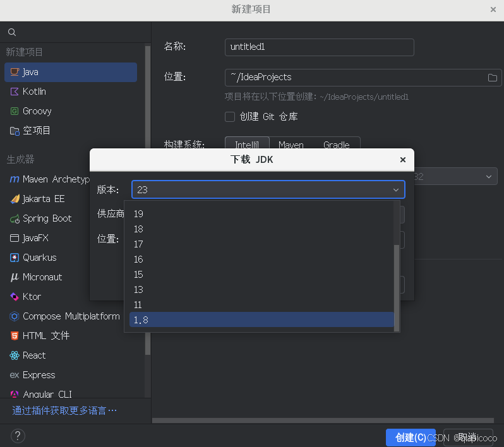The image size is (504, 447).
Task: Open help with the question mark icon
Action: 18,436
